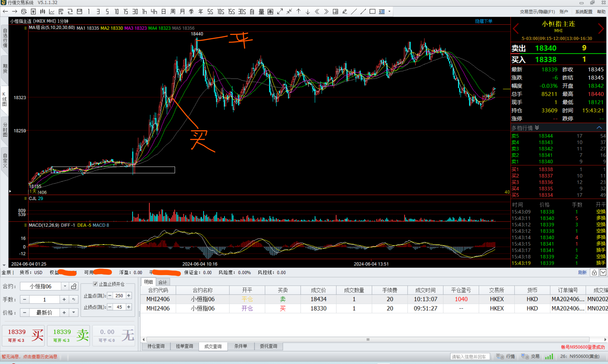608x364 pixels.
Task: Toggle lock icon next to 刷新
Action: pyautogui.click(x=594, y=273)
